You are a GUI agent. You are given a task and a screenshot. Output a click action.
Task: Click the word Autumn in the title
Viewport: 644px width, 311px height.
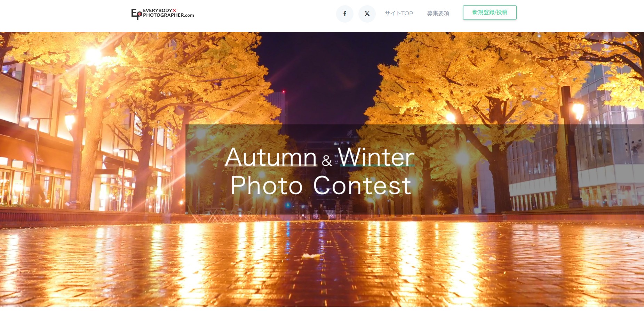pos(271,157)
